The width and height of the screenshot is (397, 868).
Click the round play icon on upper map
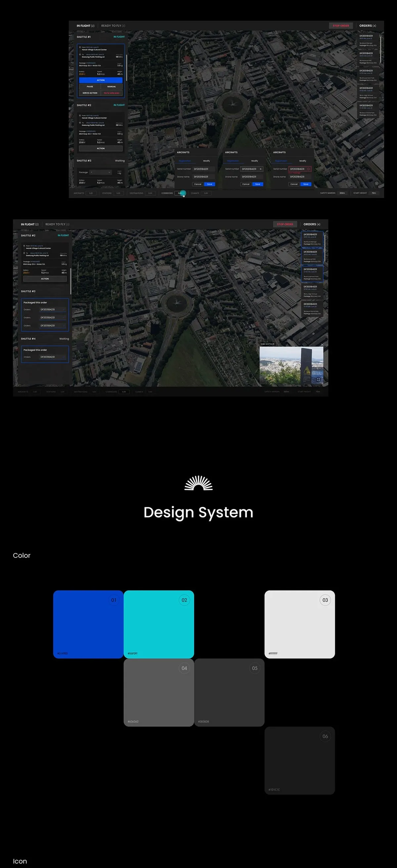click(377, 183)
